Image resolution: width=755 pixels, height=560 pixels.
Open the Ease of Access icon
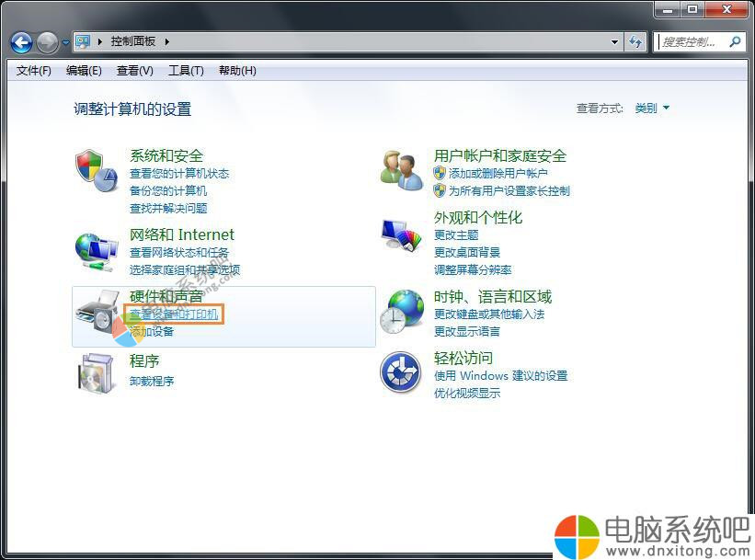(401, 371)
